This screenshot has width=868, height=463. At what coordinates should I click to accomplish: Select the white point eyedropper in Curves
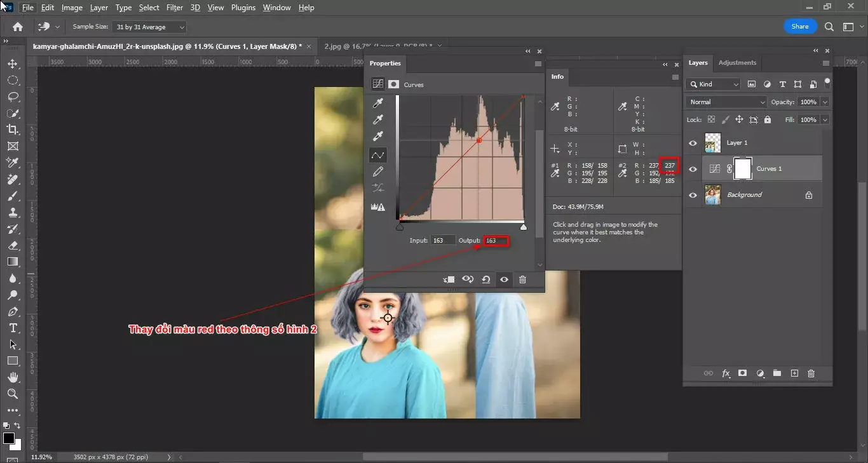tap(378, 136)
